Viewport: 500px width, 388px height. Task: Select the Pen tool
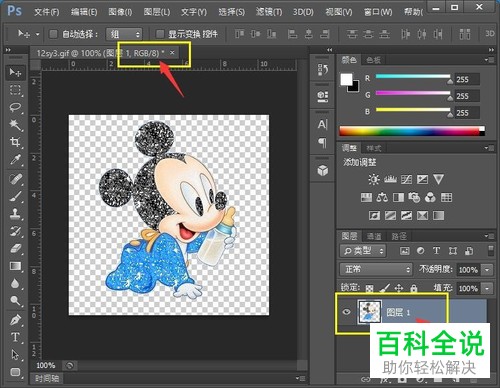pos(15,320)
